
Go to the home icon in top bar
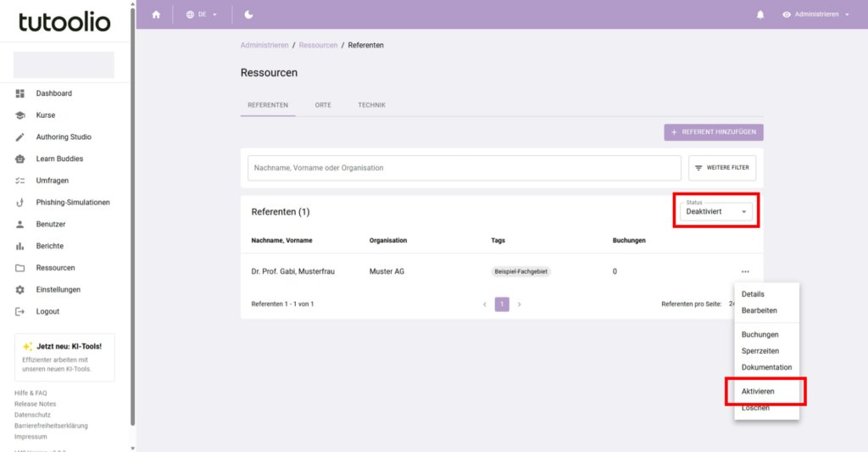(156, 14)
